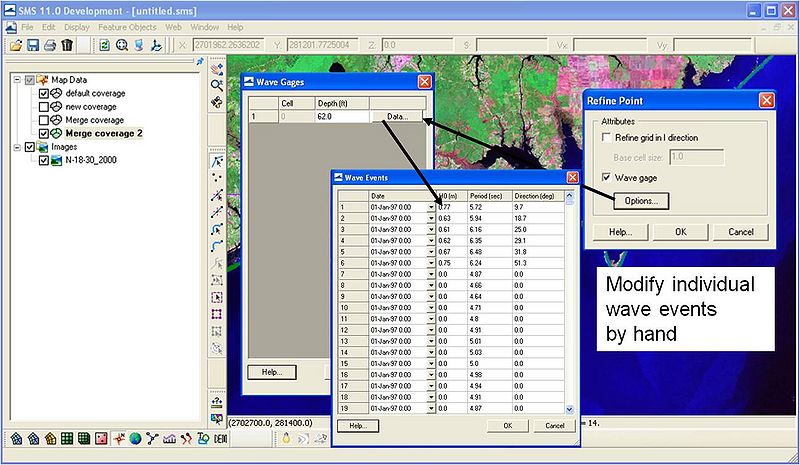The width and height of the screenshot is (800, 465).
Task: Click the X coordinate input field
Action: click(229, 45)
